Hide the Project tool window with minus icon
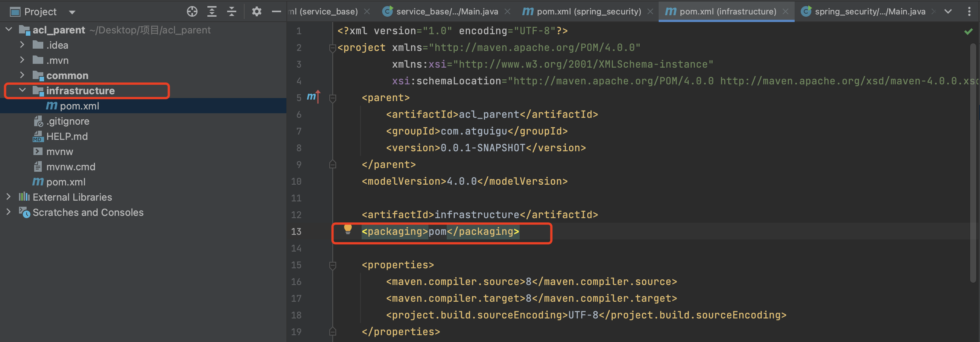 click(x=277, y=11)
